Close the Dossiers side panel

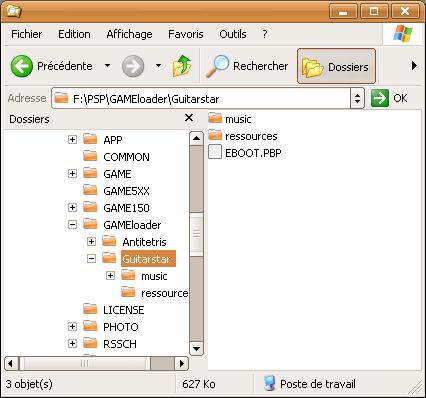pyautogui.click(x=189, y=118)
